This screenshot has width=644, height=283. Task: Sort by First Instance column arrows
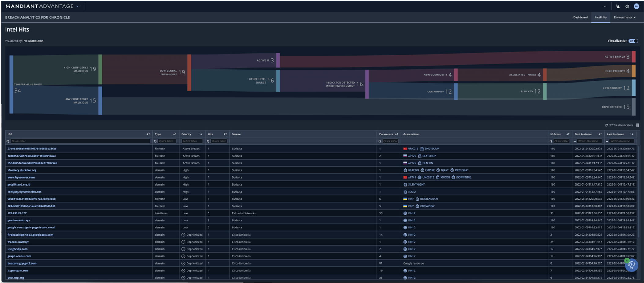click(600, 134)
